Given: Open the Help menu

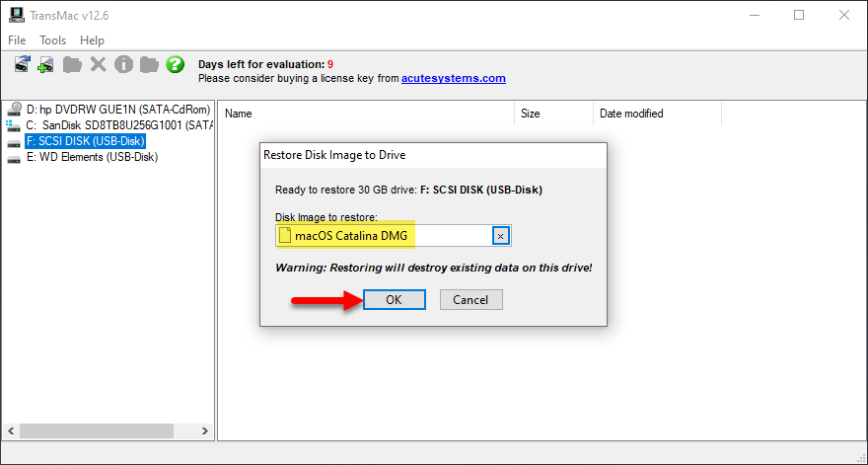Looking at the screenshot, I should [92, 40].
